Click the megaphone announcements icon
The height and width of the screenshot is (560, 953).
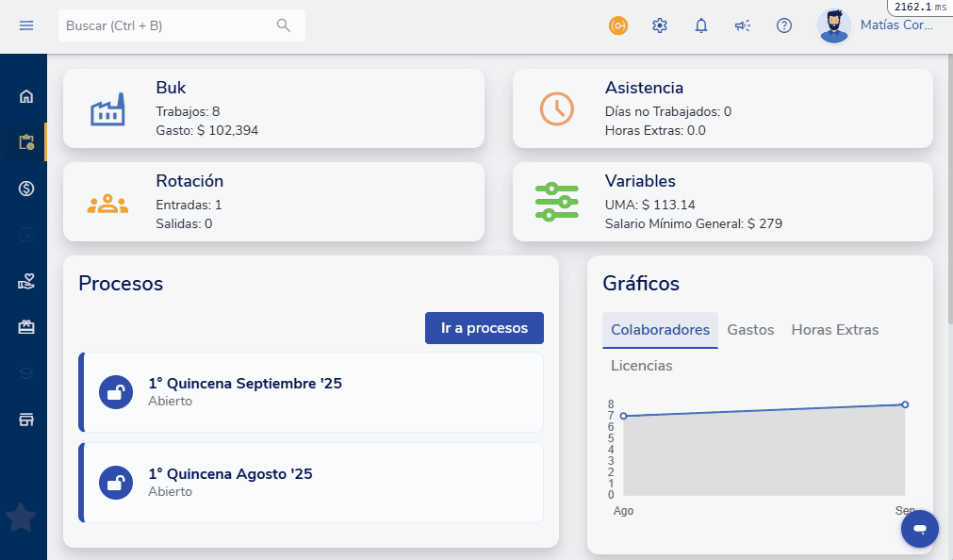[742, 25]
